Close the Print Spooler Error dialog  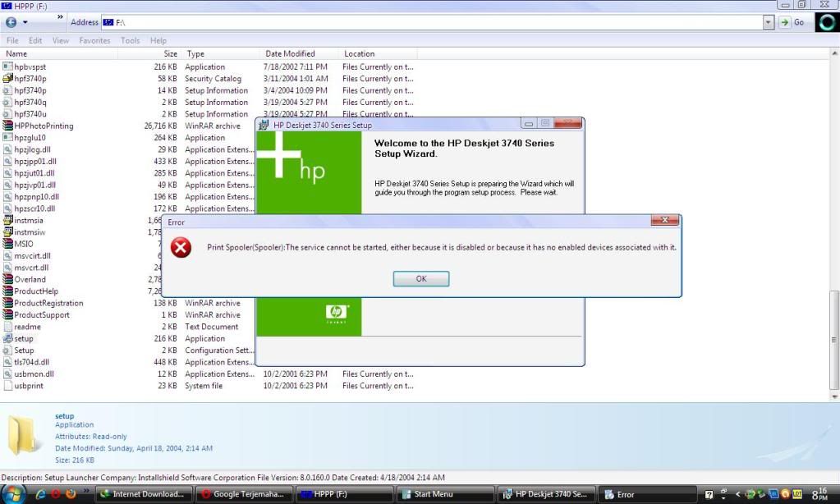[665, 220]
